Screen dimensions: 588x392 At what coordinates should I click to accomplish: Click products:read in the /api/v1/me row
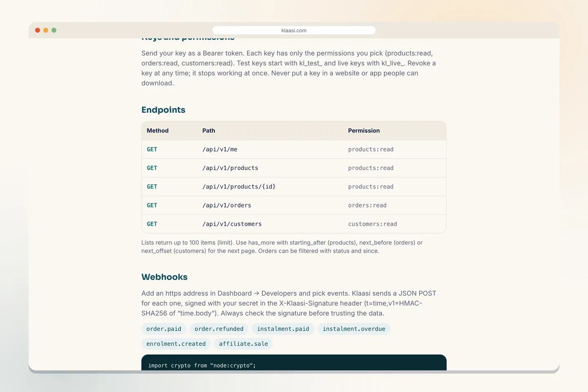371,149
